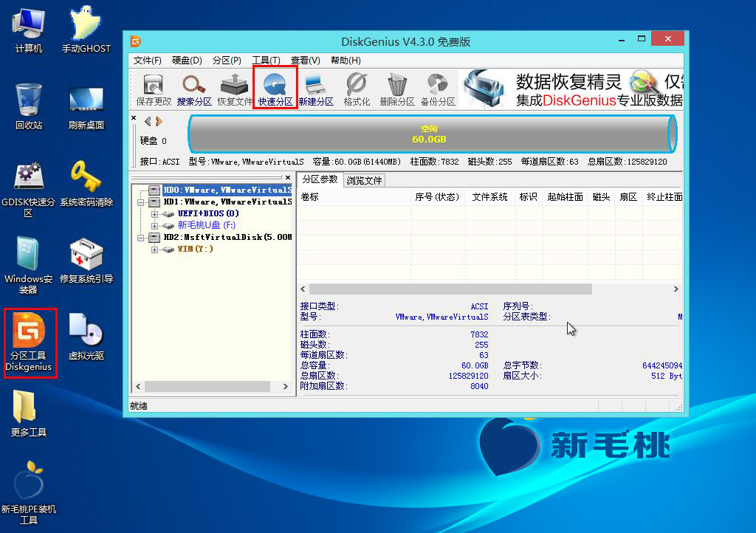Screen dimensions: 756x533
Task: Select UEFI+BIOS(O) partition in tree
Action: (208, 213)
